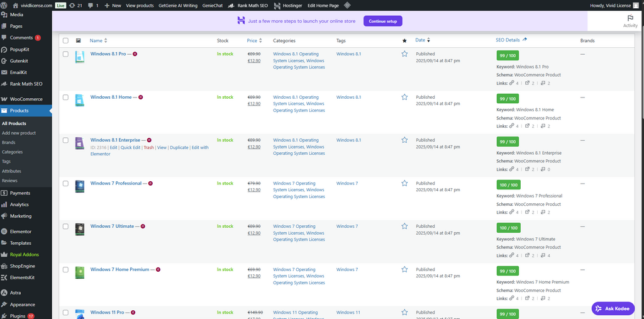Viewport: 644px width, 319px height.
Task: Open Plugins in the sidebar
Action: [x=18, y=316]
